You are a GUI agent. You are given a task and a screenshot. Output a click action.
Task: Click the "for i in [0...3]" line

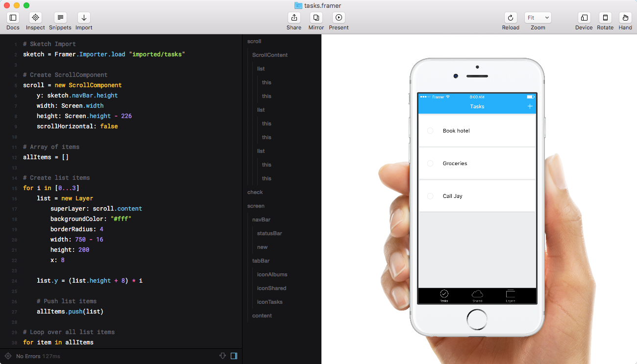coord(51,188)
